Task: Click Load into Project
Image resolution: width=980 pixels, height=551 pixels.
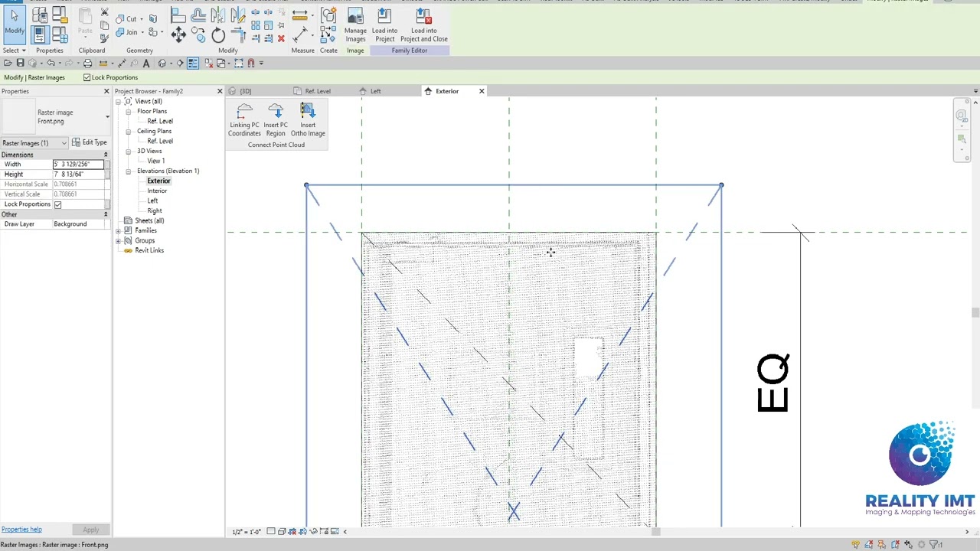Action: 384,25
